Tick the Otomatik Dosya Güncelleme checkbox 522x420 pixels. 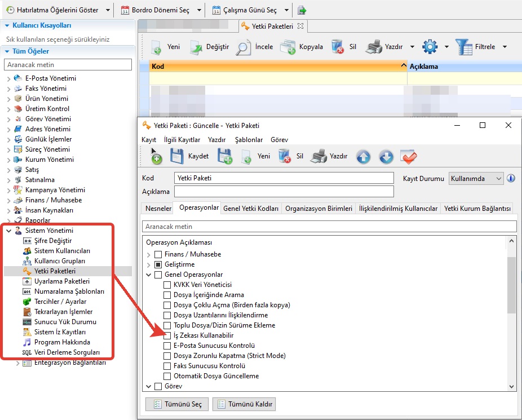point(167,376)
